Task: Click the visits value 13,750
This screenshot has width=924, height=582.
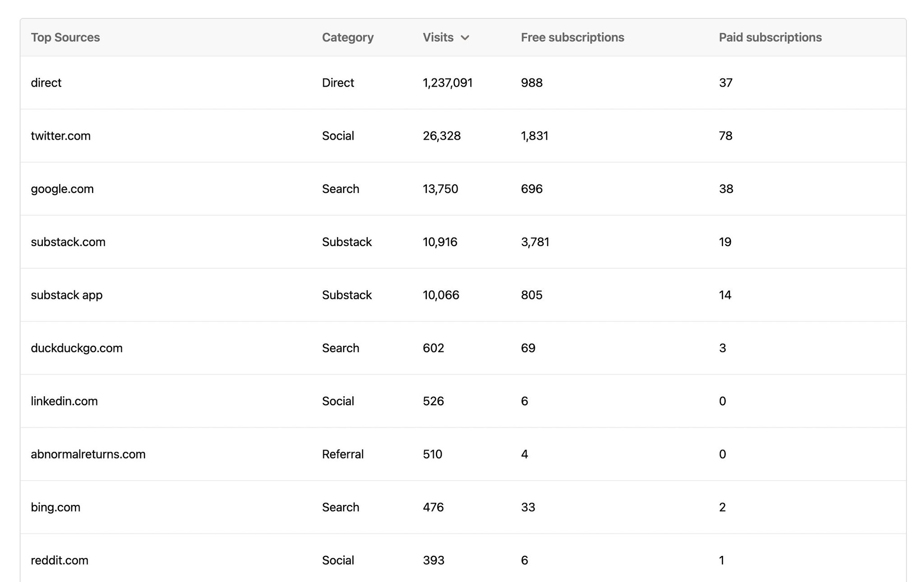Action: (x=440, y=189)
